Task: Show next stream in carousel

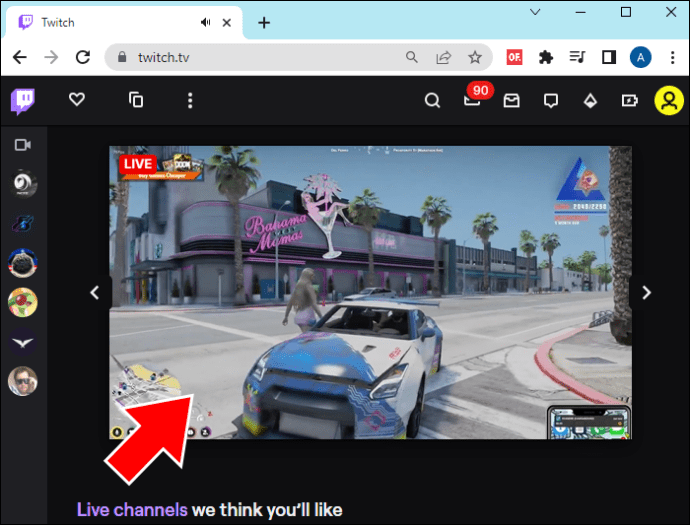Action: coord(646,293)
